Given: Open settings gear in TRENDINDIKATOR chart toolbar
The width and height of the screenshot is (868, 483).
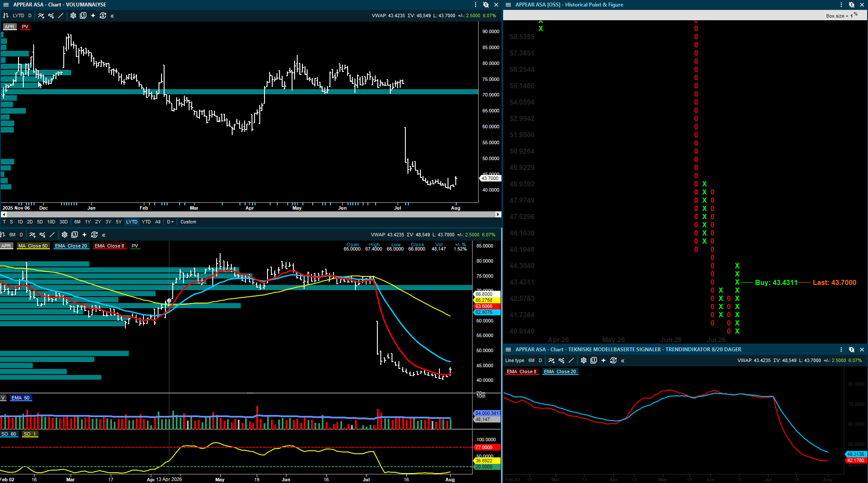Looking at the screenshot, I should pos(584,360).
